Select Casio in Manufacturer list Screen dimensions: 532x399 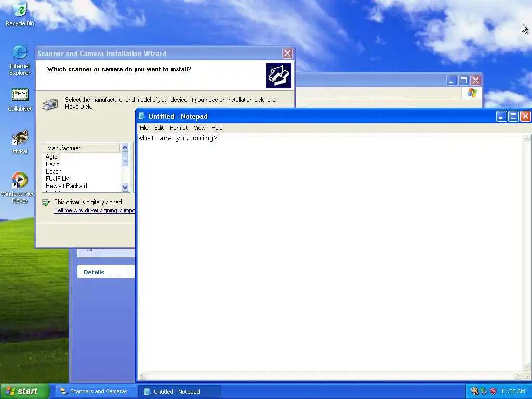(x=52, y=164)
